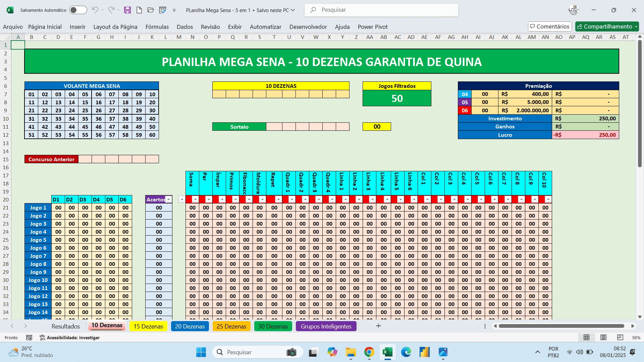Open Google Chrome from the taskbar
The width and height of the screenshot is (644, 362).
369,352
